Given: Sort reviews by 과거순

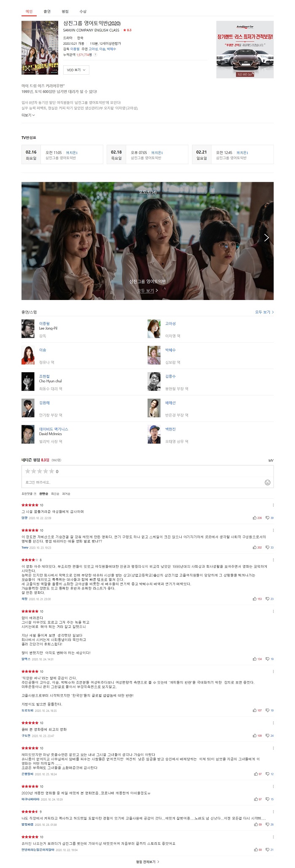Looking at the screenshot, I should 66,494.
